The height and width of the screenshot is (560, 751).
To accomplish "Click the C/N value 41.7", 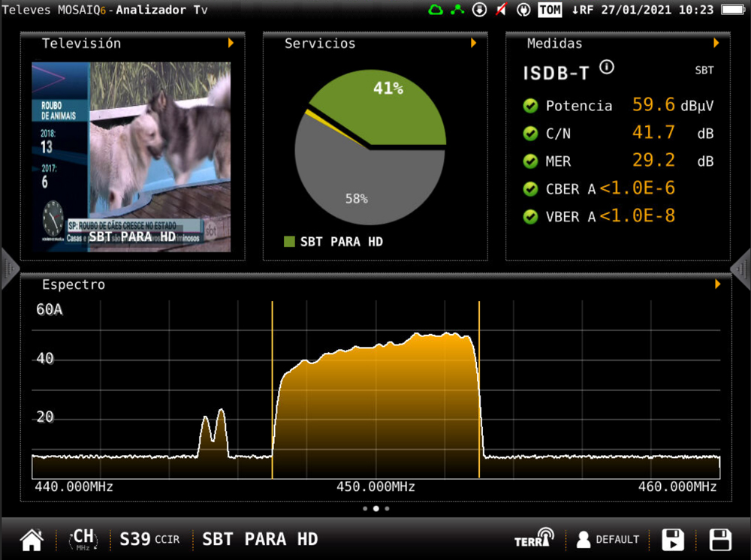I will tap(653, 133).
